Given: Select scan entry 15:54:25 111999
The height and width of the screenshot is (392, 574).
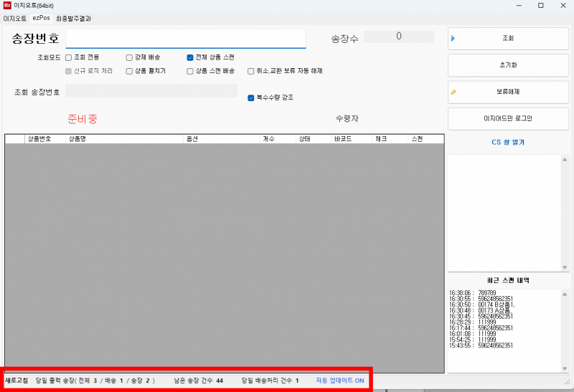Looking at the screenshot, I should pyautogui.click(x=473, y=340).
